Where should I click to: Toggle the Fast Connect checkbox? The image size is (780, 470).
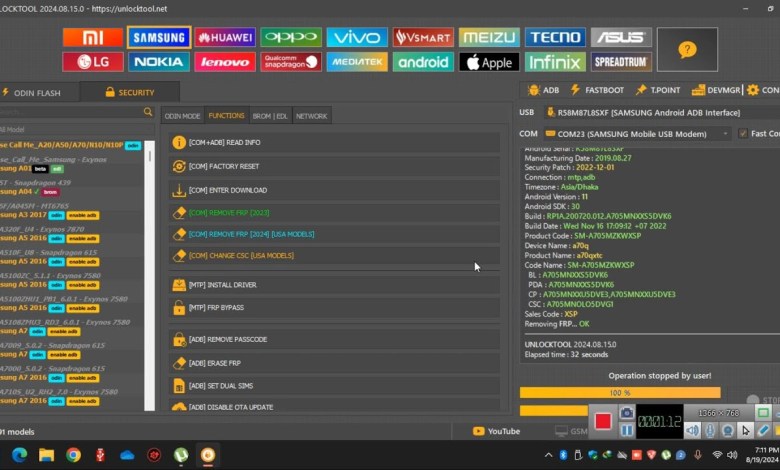click(742, 133)
